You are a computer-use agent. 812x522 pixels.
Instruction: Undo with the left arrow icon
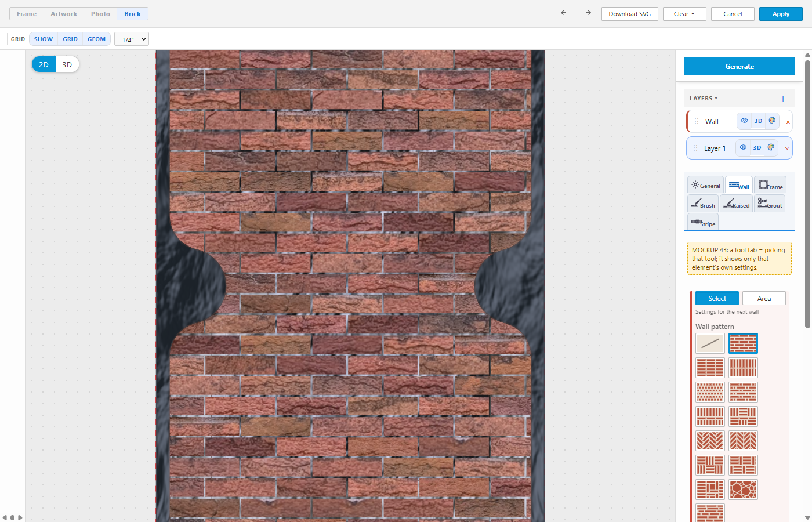(563, 13)
